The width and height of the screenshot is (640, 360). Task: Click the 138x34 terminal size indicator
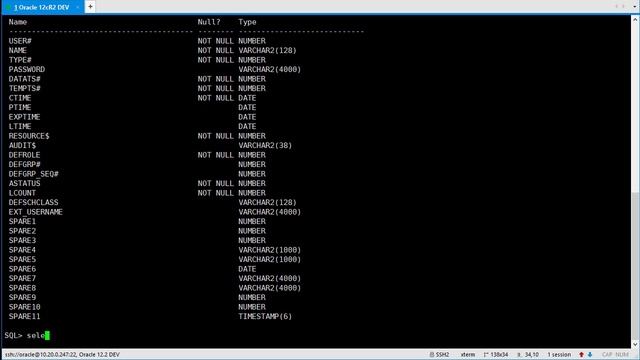[496, 355]
